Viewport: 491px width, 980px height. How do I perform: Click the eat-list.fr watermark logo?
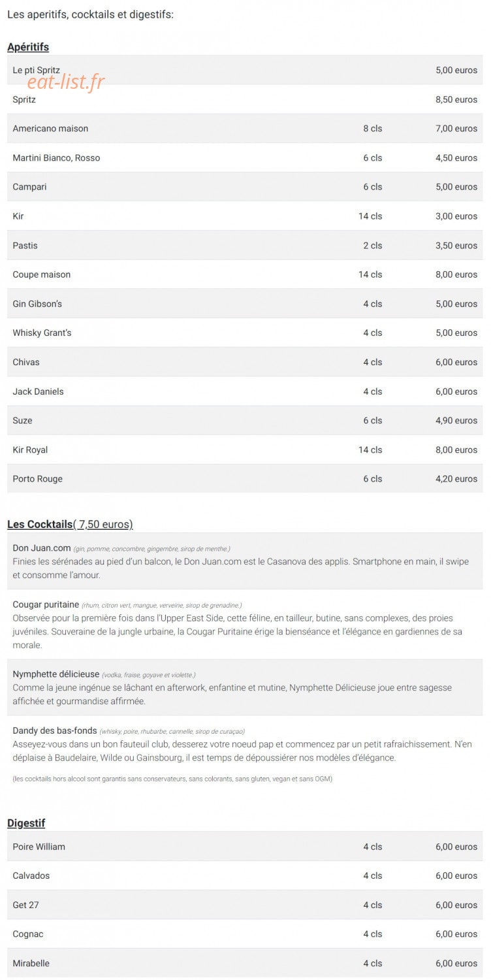[66, 82]
